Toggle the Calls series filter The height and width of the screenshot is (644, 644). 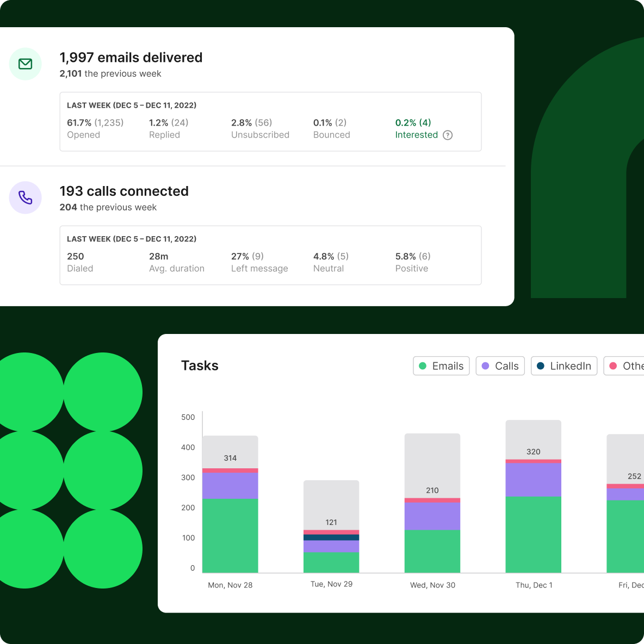pos(500,366)
